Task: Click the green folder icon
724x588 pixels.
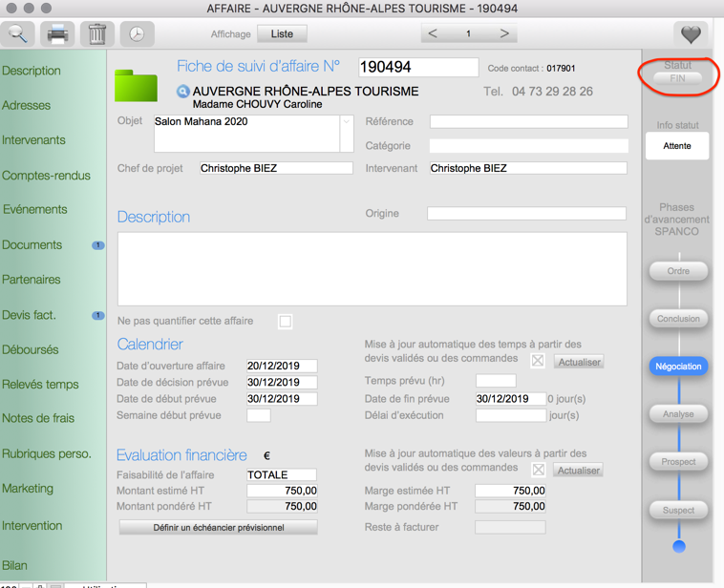Action: [x=136, y=85]
